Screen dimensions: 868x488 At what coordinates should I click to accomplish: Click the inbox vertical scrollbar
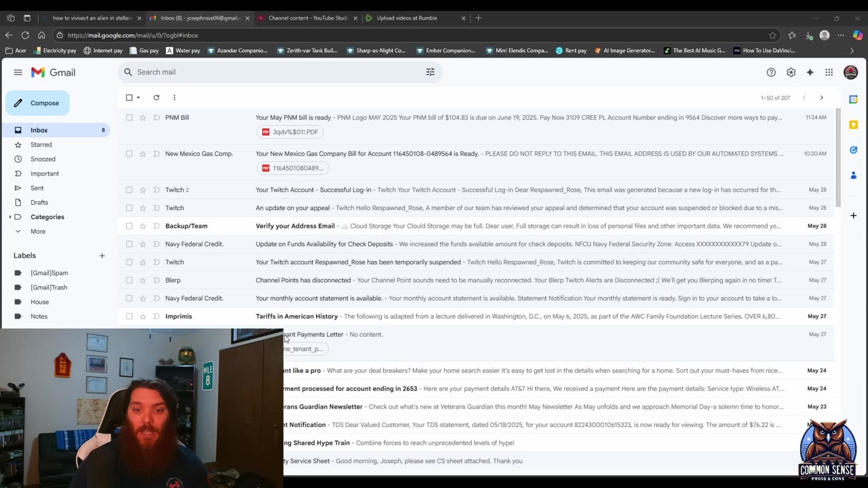(x=837, y=157)
